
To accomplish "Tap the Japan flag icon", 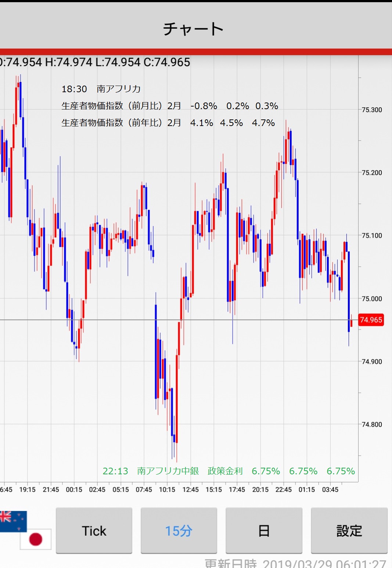I will coord(36,539).
